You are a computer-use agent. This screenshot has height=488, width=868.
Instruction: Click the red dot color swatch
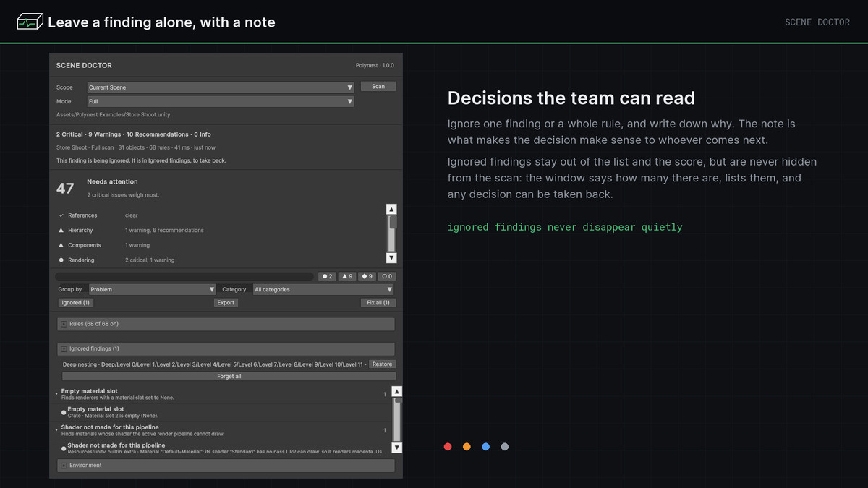point(448,447)
